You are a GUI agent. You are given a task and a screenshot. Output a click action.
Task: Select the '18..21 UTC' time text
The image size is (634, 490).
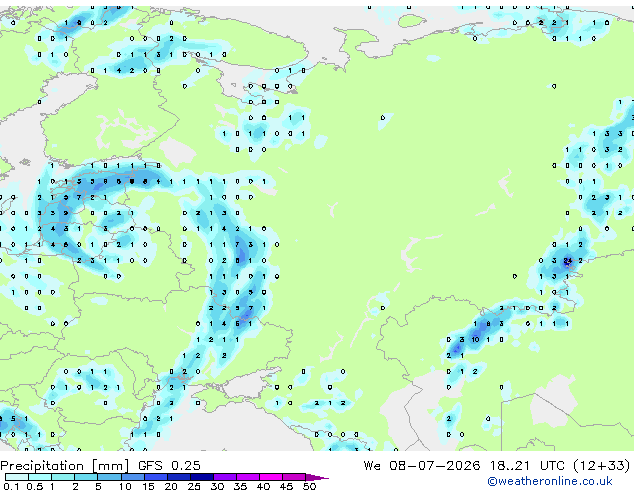tap(527, 466)
